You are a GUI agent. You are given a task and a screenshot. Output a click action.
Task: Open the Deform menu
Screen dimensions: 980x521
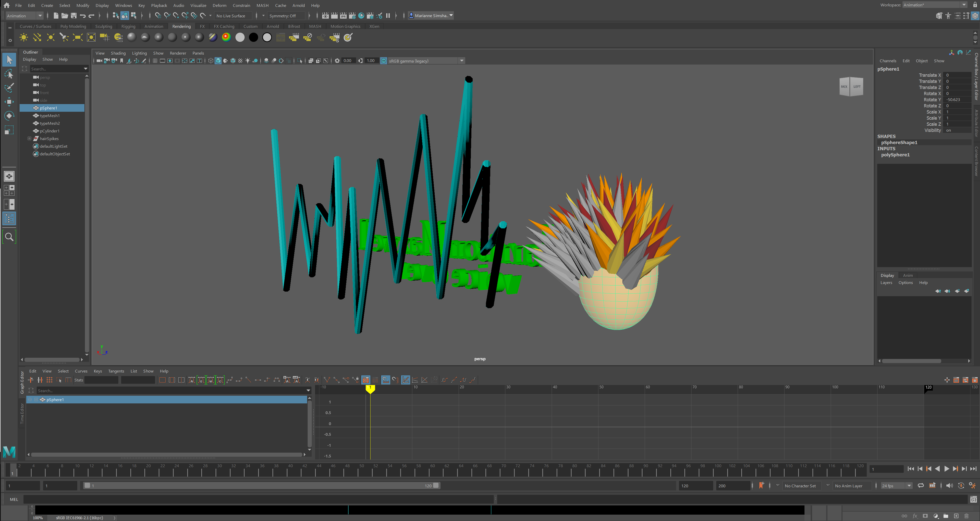point(219,5)
